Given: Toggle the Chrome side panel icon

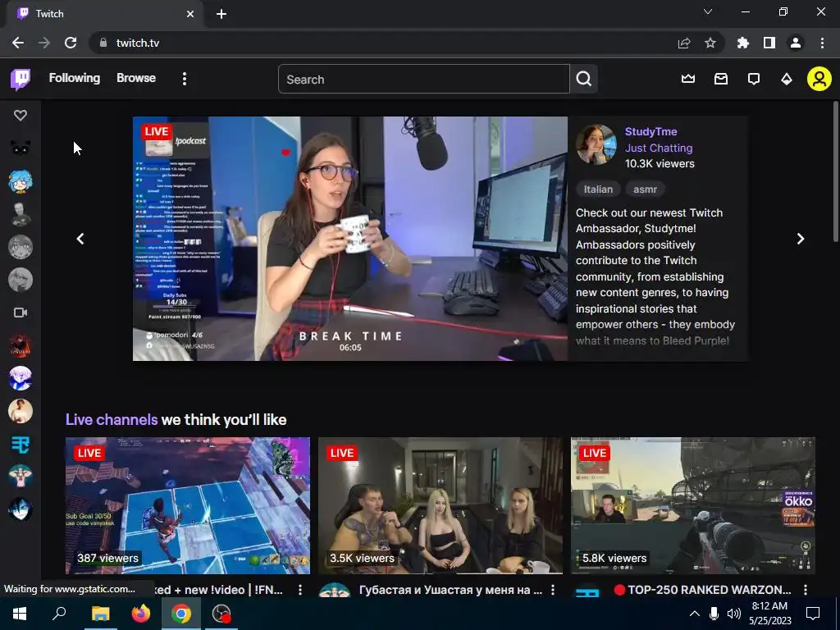Looking at the screenshot, I should coord(769,43).
